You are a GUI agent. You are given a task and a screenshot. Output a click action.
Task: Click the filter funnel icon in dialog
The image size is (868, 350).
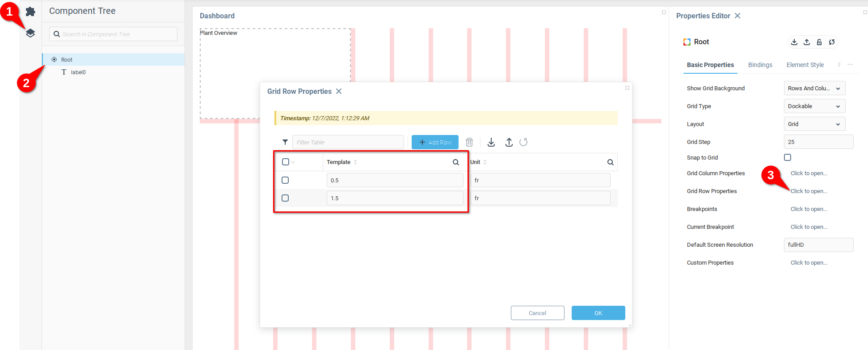[285, 142]
